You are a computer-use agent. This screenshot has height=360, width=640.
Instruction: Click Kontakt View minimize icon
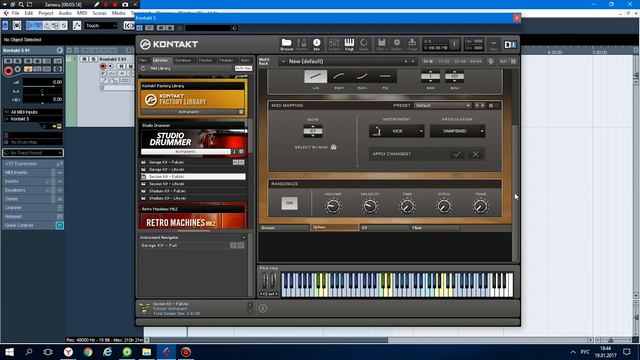(x=493, y=44)
